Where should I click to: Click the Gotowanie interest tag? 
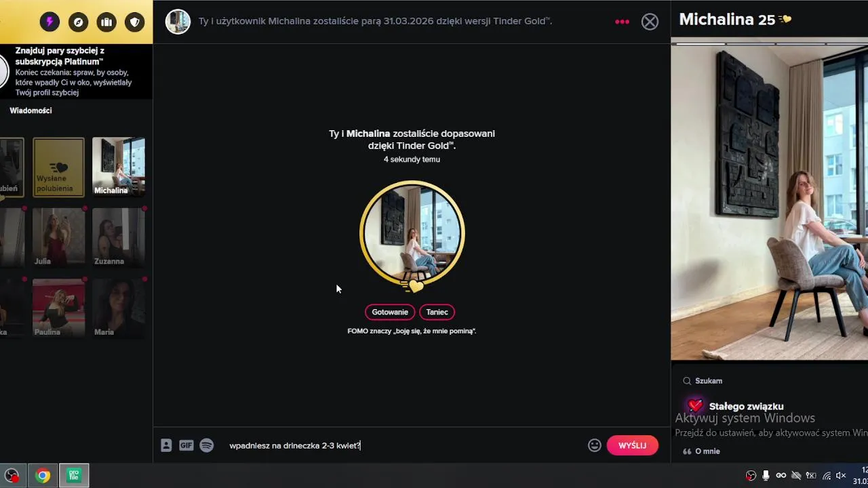[x=390, y=312]
